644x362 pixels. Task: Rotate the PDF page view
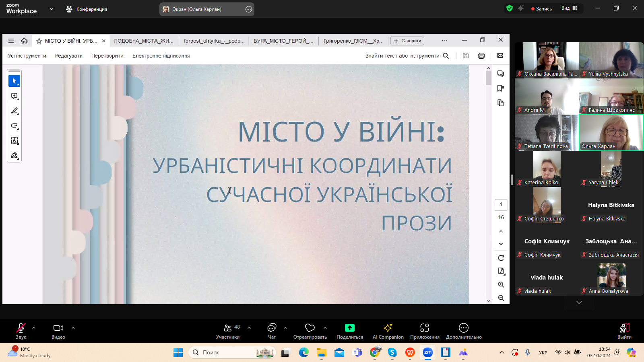coord(501,258)
